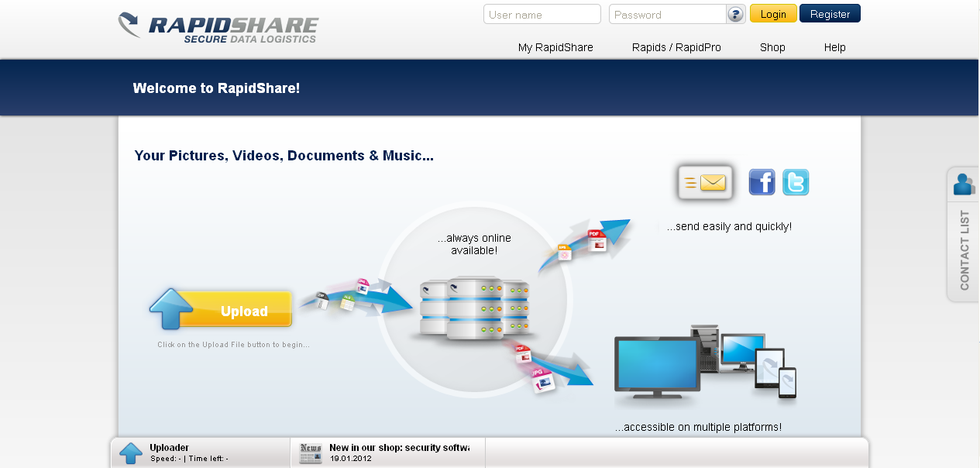Open the Help menu

tap(834, 47)
